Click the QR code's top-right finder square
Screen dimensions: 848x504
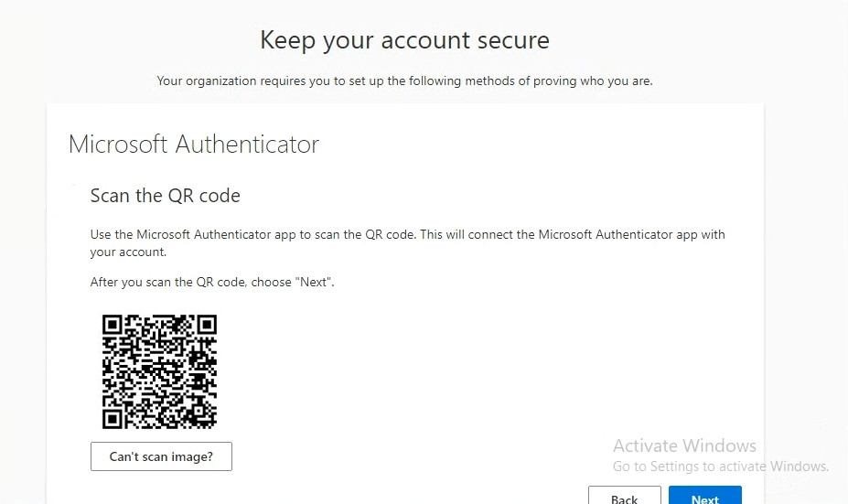tap(206, 326)
